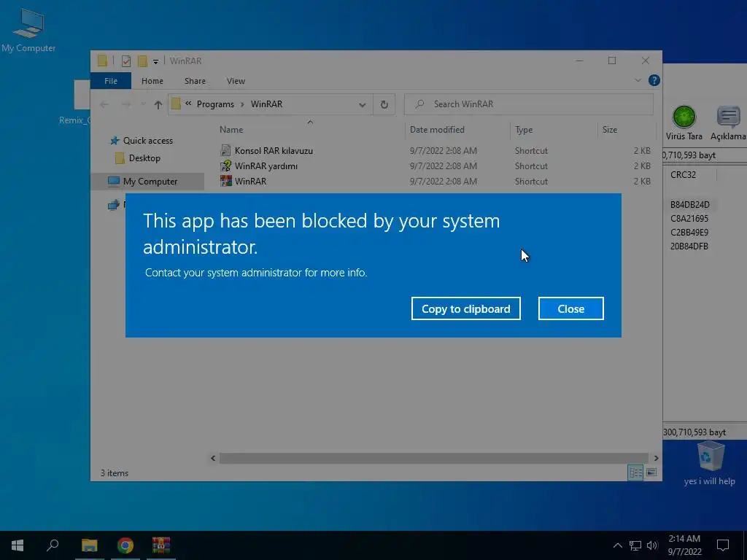Click the Network icon in navigation pane

[x=113, y=205]
